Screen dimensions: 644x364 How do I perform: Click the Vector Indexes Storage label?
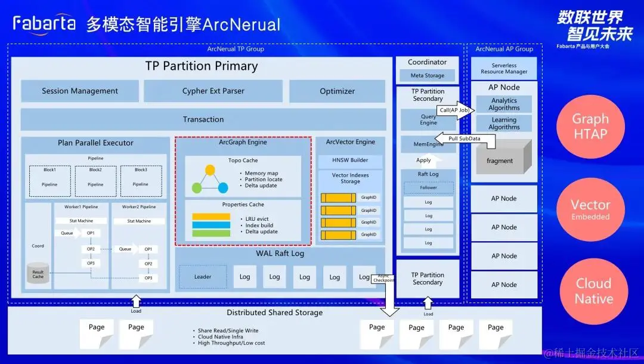point(351,178)
